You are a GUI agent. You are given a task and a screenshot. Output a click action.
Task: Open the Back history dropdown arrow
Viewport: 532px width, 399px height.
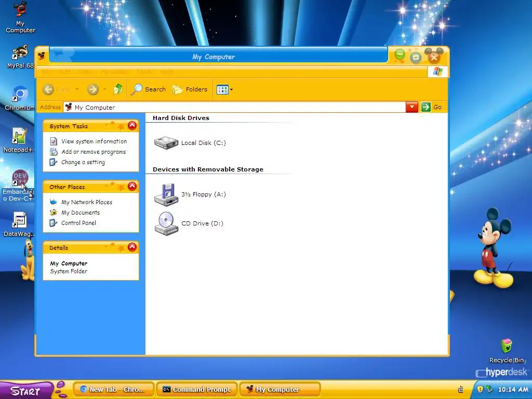(x=77, y=89)
